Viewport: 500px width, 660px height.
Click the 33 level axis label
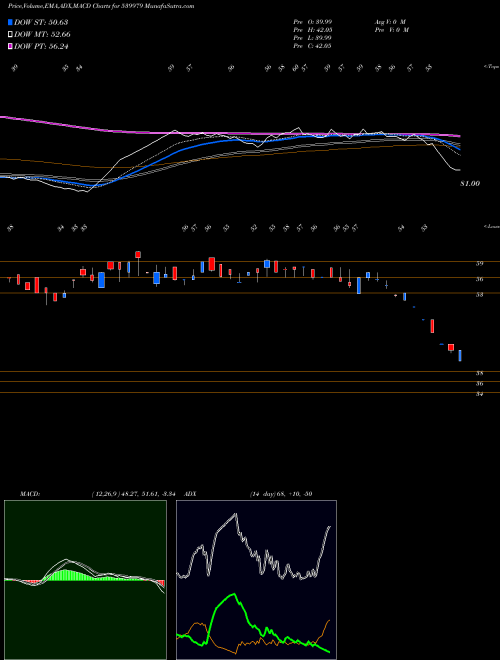point(479,295)
